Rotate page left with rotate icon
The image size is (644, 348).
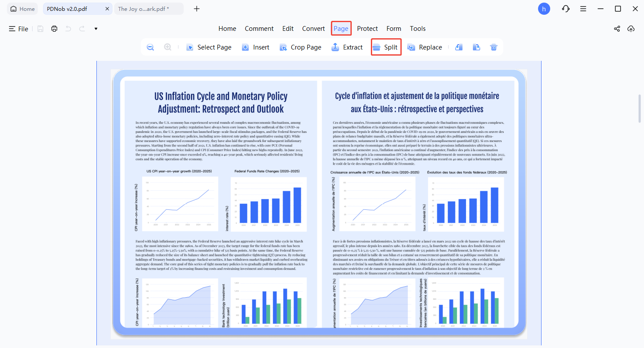pyautogui.click(x=459, y=47)
